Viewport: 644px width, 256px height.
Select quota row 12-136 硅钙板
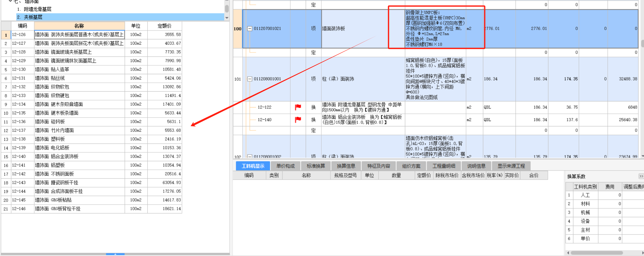(91, 122)
